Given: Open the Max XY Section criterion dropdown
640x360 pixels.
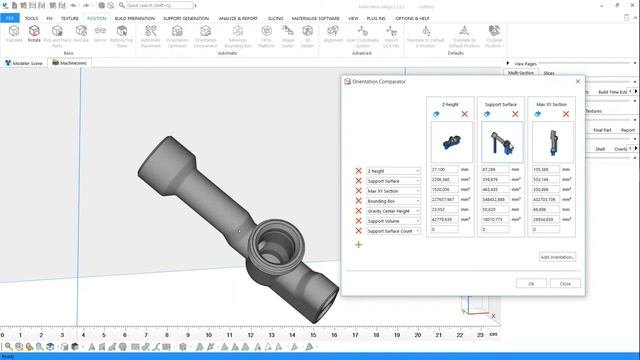Looking at the screenshot, I should (x=393, y=191).
